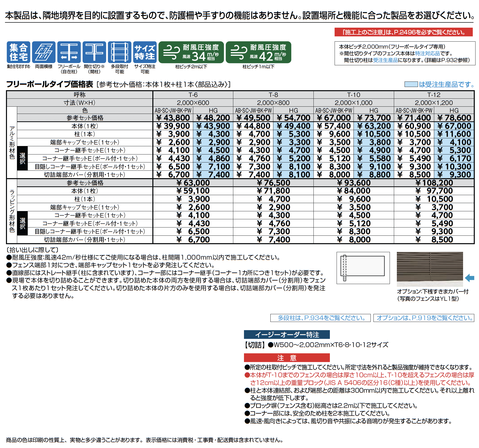The width and height of the screenshot is (479, 448).
Task: Open the 多段柱 P.934 reference link
Action: click(x=320, y=318)
